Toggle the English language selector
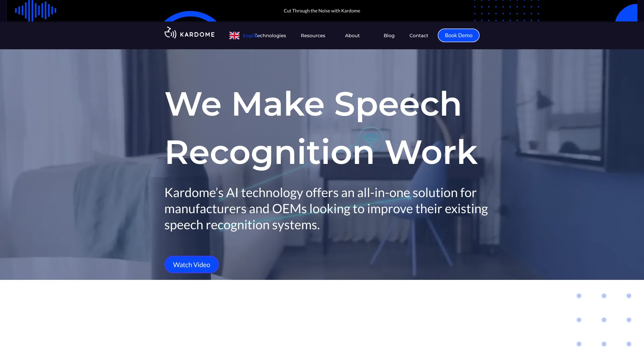Image resolution: width=644 pixels, height=362 pixels. tap(246, 35)
